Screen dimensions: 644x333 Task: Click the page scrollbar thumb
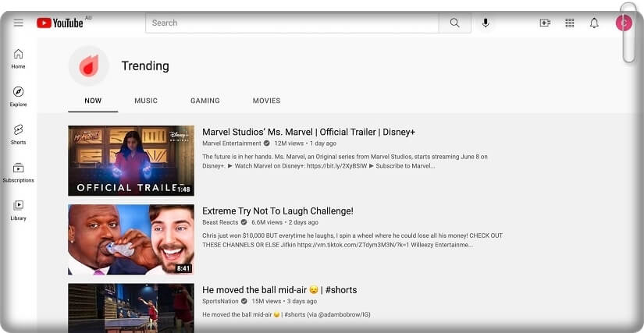tap(629, 33)
